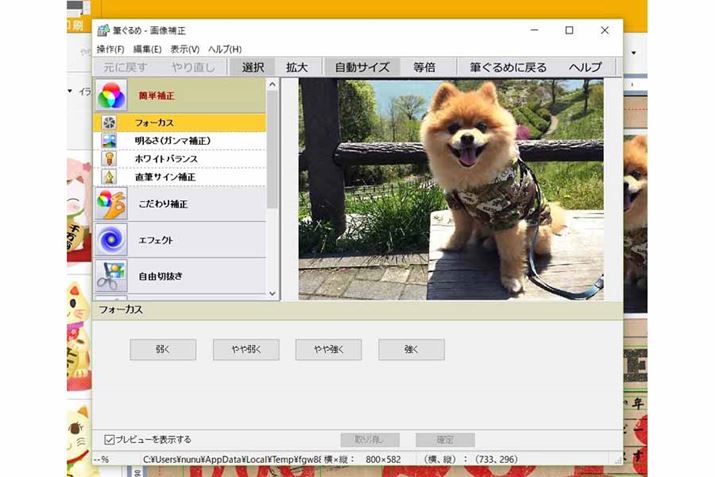Image resolution: width=715 pixels, height=477 pixels.
Task: Pick the ホワイトバランス lightbulb icon
Action: [110, 159]
